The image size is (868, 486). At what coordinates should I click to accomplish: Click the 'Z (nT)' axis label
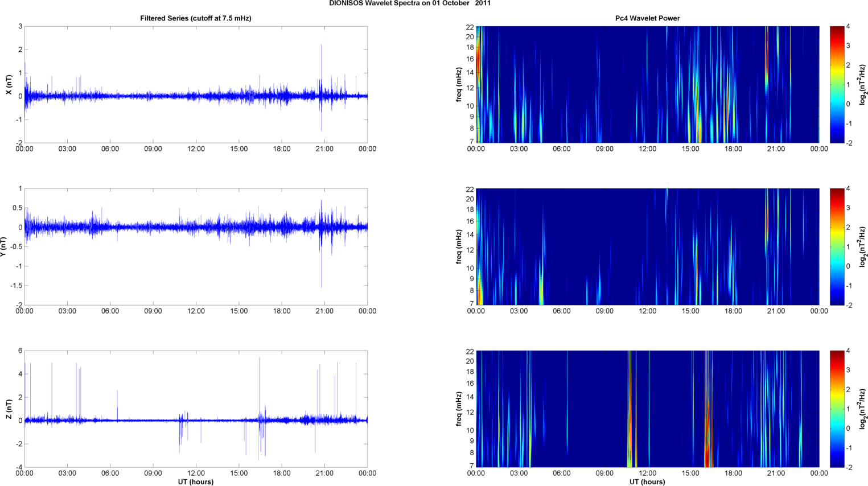(x=9, y=409)
